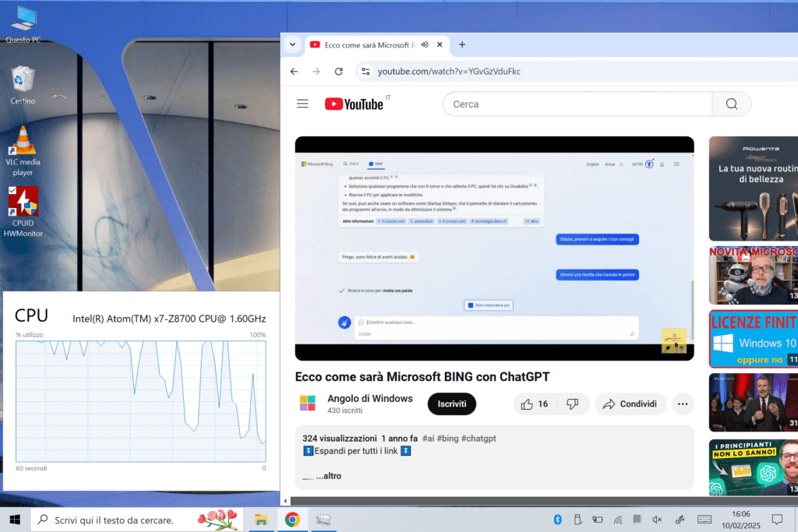Click the Iscriviti subscribe button
This screenshot has height=532, width=798.
451,403
